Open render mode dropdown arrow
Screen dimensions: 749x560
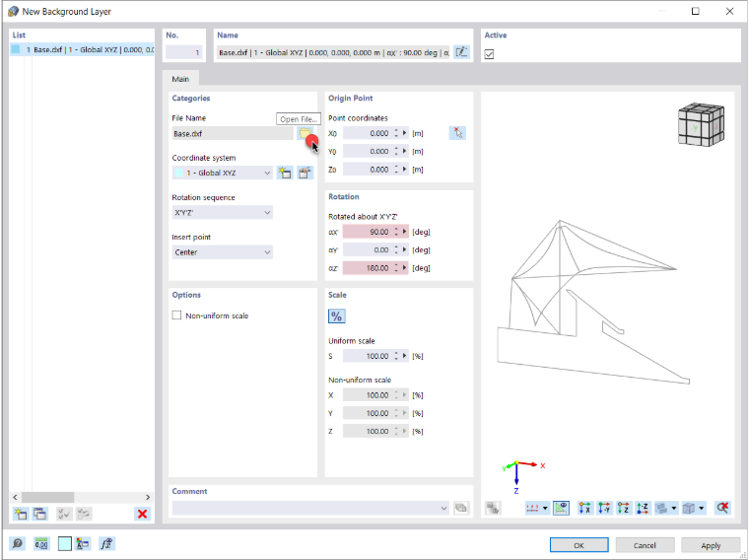pos(674,508)
